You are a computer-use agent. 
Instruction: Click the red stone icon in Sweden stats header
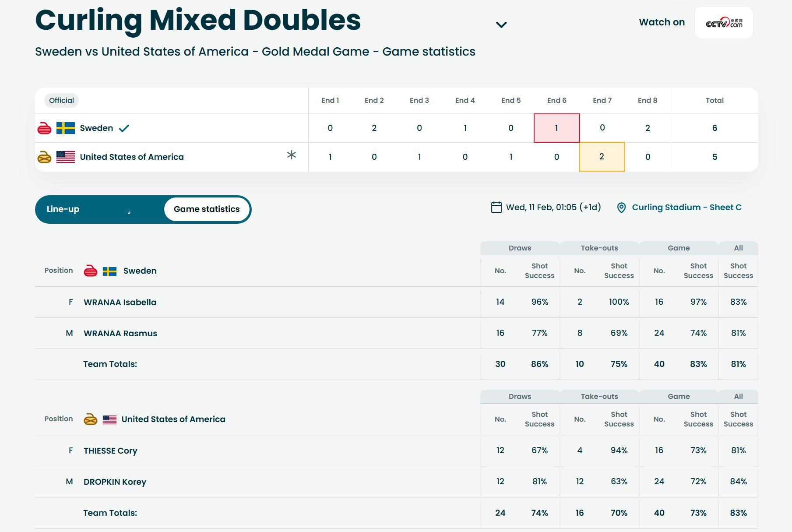click(90, 271)
